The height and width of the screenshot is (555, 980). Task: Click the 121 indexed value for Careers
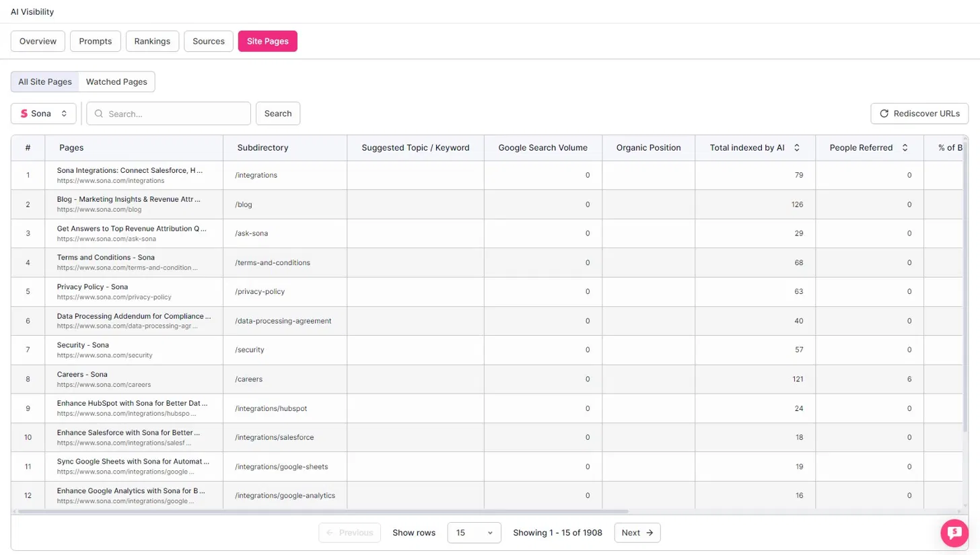(797, 379)
